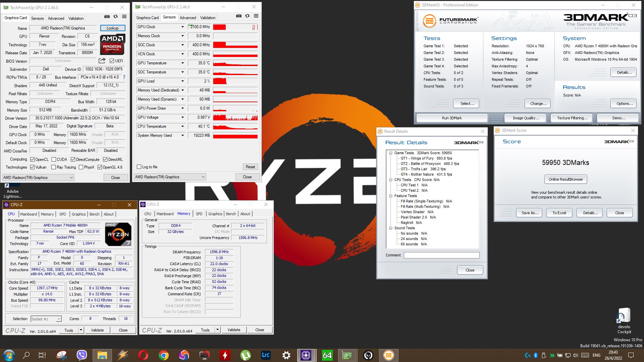Click the Comment input field in Result Details

click(x=441, y=255)
